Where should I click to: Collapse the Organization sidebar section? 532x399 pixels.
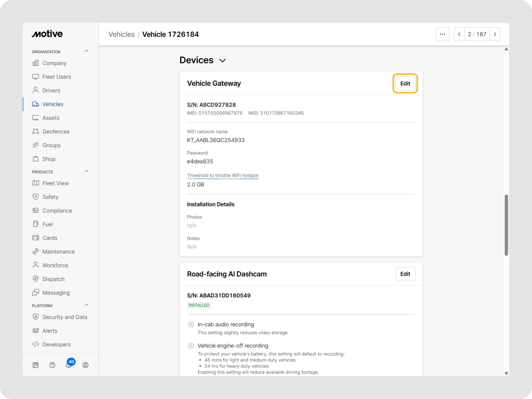(87, 51)
